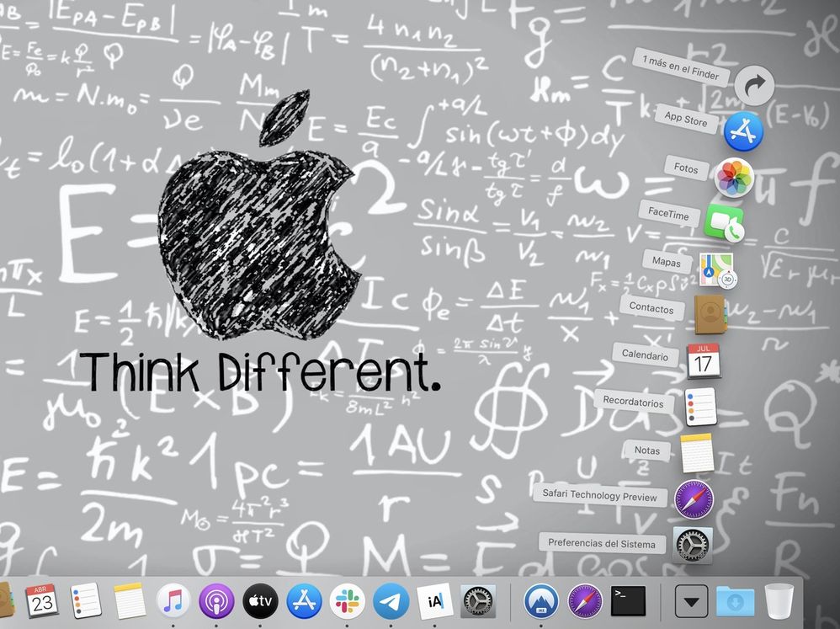Image resolution: width=840 pixels, height=629 pixels.
Task: Collapse the stack using the Dock arrow icon
Action: [x=692, y=601]
